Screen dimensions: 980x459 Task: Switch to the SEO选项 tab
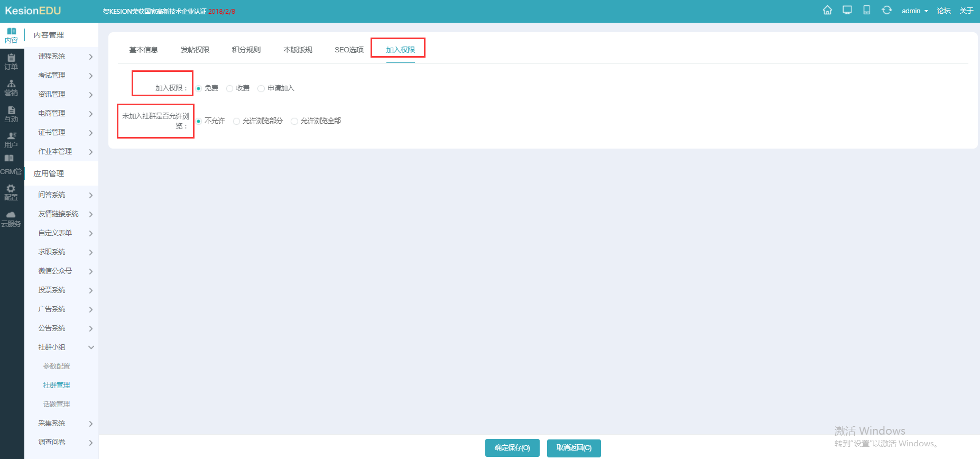tap(349, 50)
